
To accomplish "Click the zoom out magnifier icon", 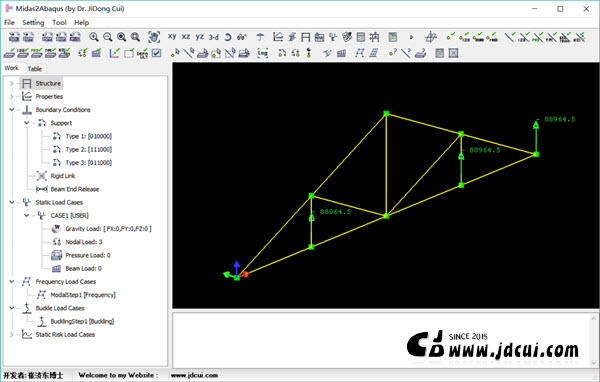I will click(108, 37).
